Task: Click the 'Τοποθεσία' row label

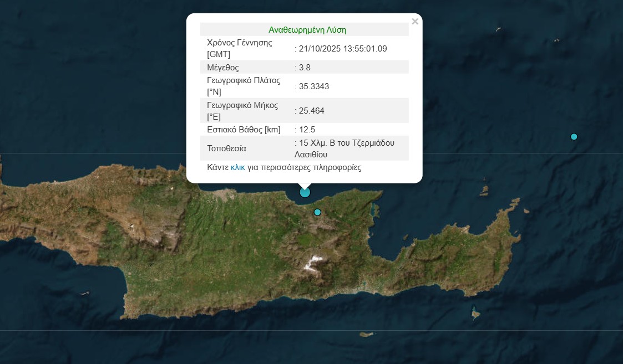Action: 226,148
